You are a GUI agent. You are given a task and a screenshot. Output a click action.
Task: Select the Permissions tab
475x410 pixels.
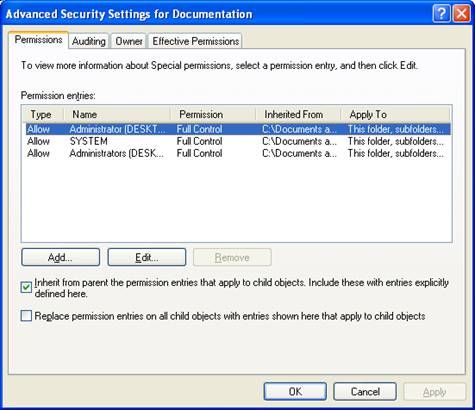tap(38, 40)
